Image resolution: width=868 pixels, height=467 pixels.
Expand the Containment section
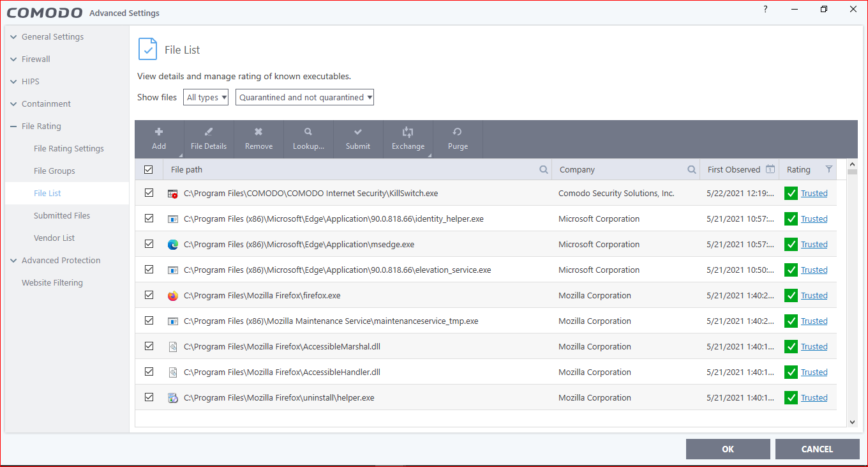pos(46,103)
